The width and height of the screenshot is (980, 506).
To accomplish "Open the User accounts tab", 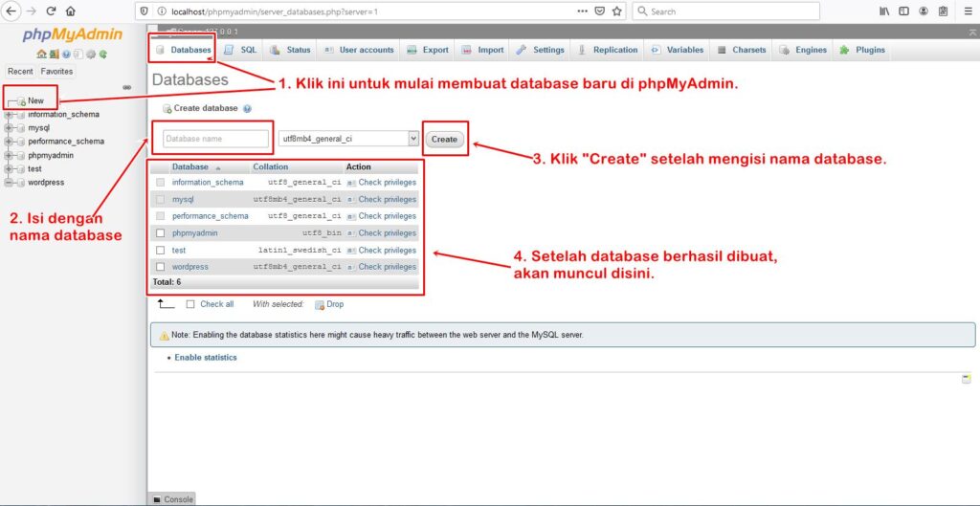I will (x=360, y=50).
